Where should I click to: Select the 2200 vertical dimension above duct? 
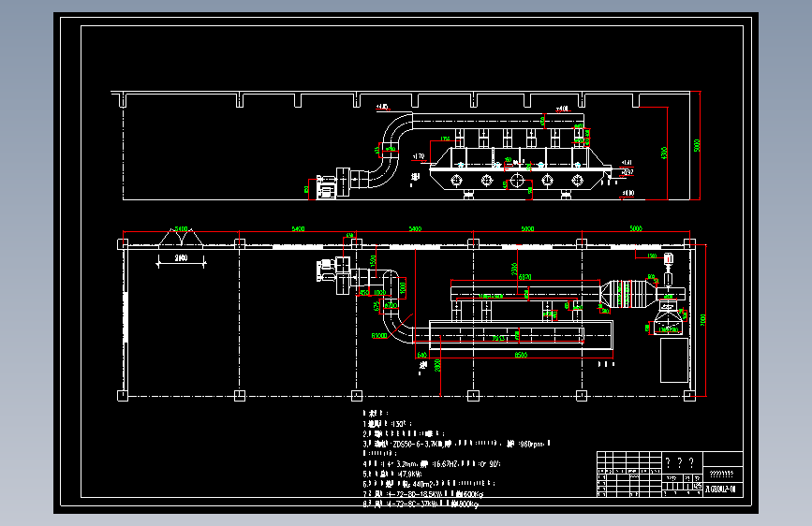(x=514, y=270)
